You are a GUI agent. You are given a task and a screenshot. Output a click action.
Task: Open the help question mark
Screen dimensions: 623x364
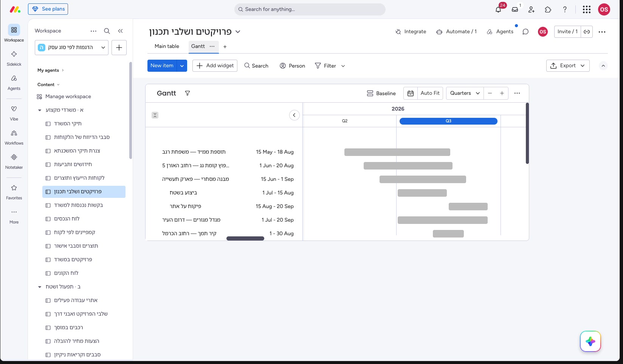pos(565,9)
